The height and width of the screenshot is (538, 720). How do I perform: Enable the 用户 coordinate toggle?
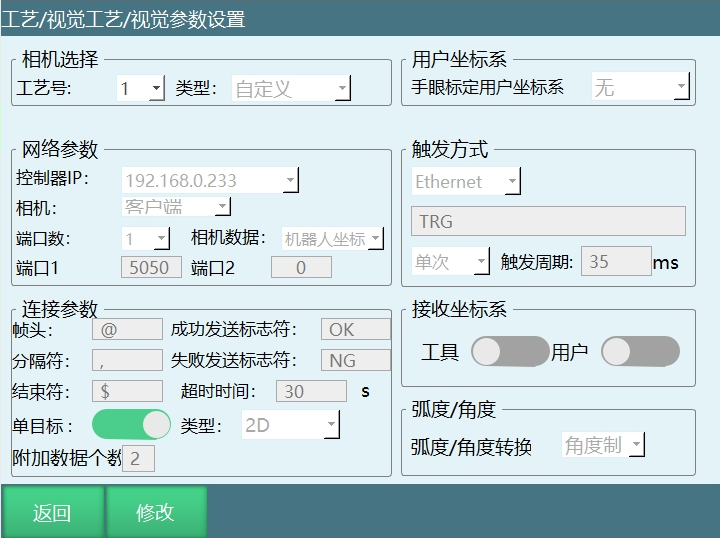pyautogui.click(x=640, y=352)
